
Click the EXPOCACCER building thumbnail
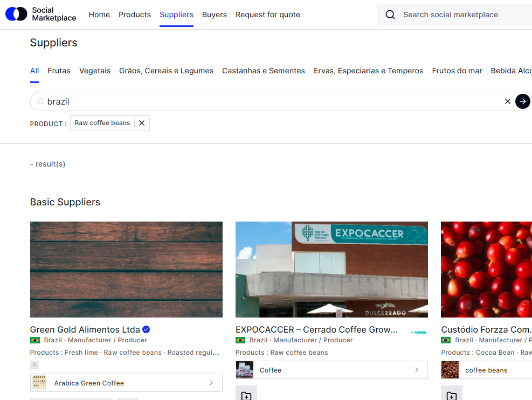(x=331, y=269)
